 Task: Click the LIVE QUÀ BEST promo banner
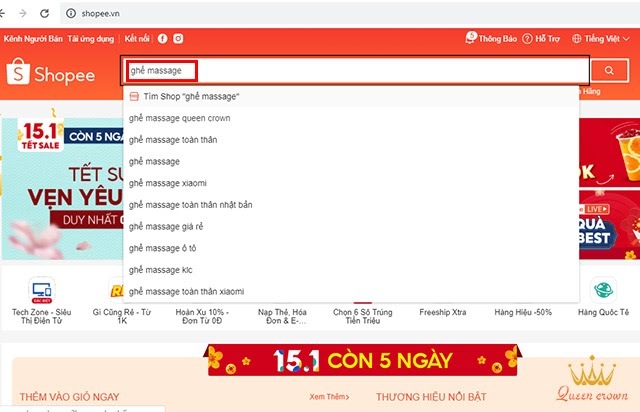coord(609,225)
